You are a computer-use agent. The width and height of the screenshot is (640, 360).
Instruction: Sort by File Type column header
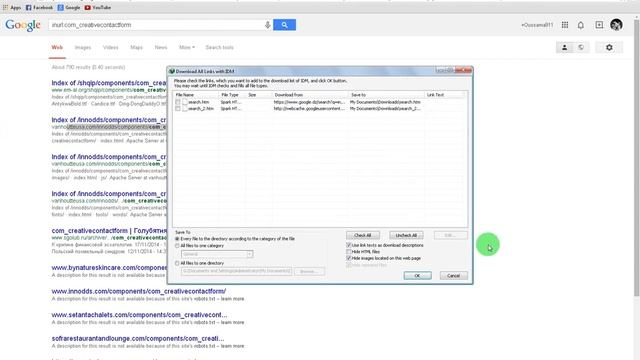232,95
